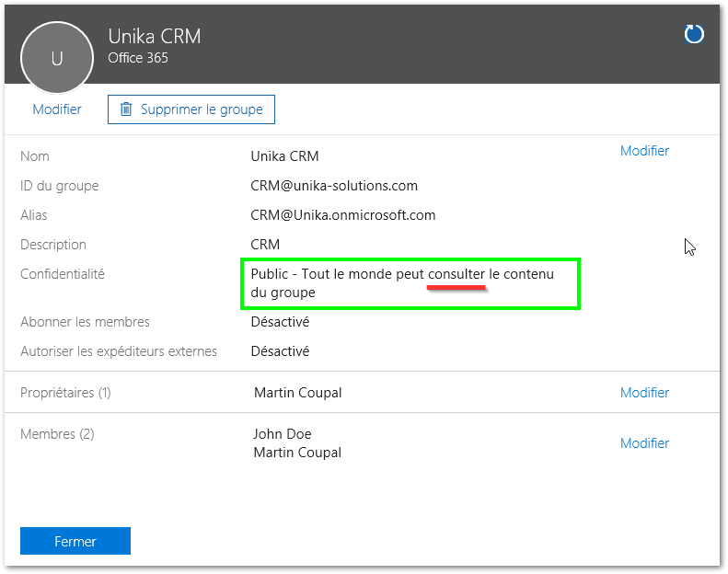Click CRM@Unika.onmicrosoft.com alias value

click(343, 215)
